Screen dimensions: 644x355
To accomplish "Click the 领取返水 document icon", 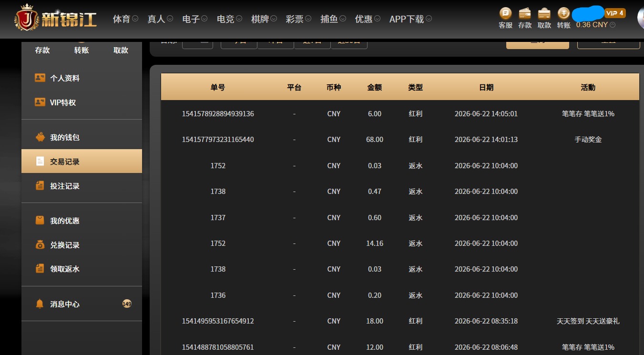I will [40, 269].
